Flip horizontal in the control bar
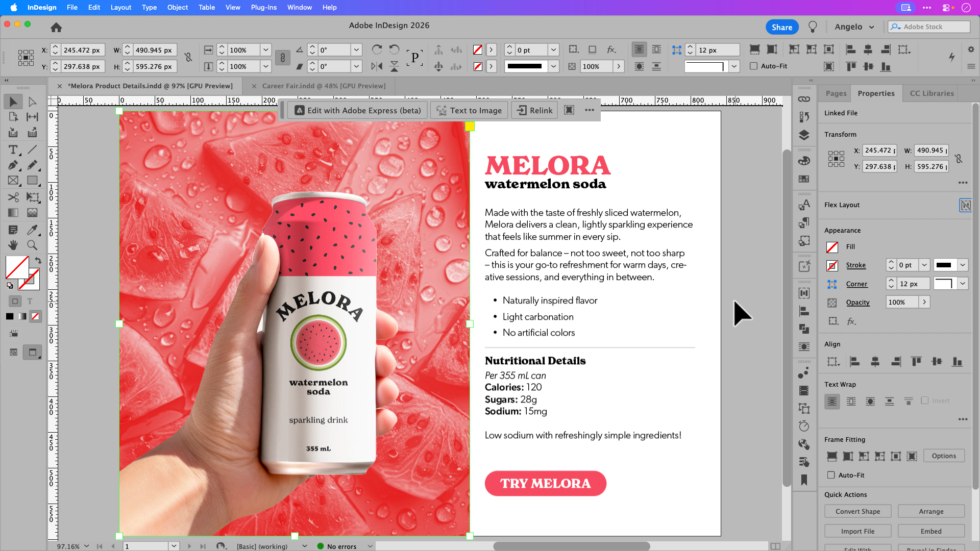980x551 pixels. [x=377, y=66]
